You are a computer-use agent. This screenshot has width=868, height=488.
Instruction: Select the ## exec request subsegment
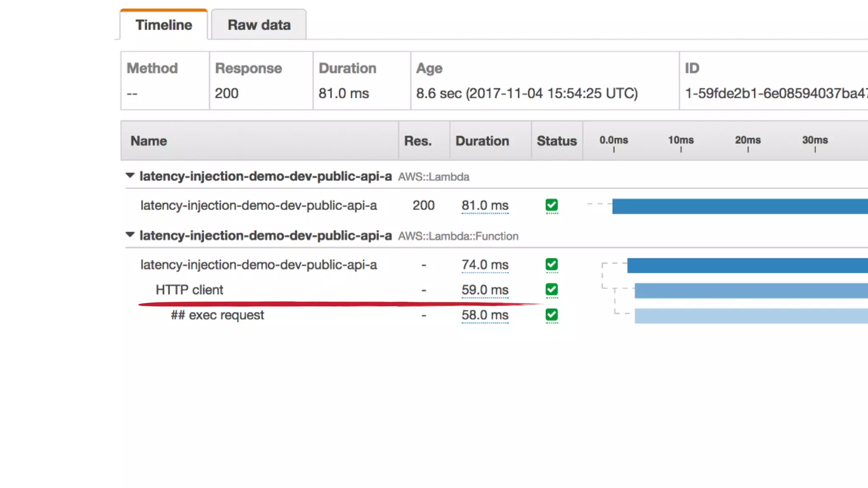pyautogui.click(x=217, y=315)
